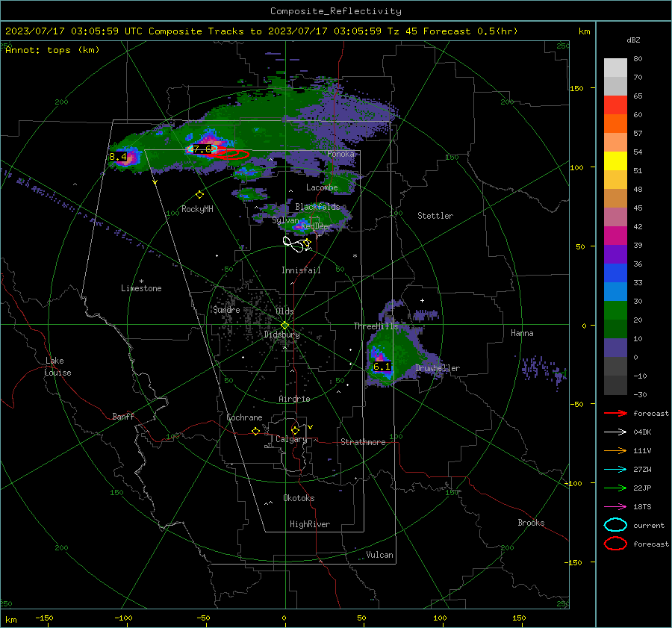This screenshot has height=628, width=672.
Task: Click the Lacombe label
Action: [322, 187]
